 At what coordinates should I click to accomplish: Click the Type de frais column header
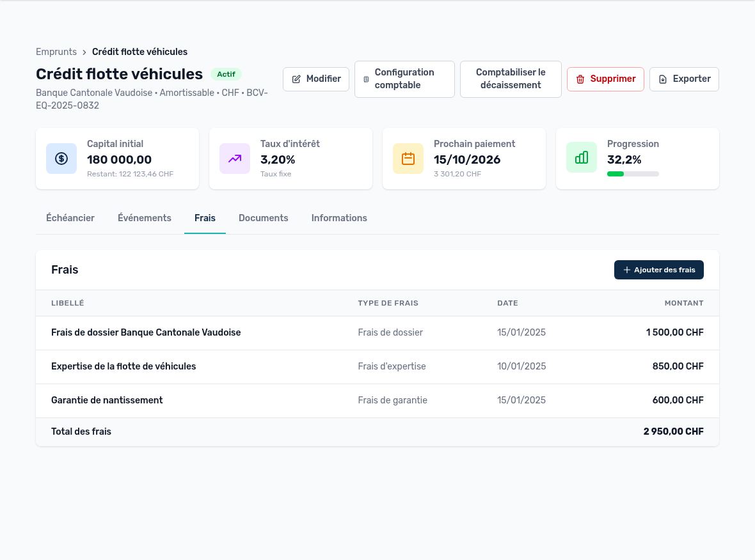[x=388, y=303]
